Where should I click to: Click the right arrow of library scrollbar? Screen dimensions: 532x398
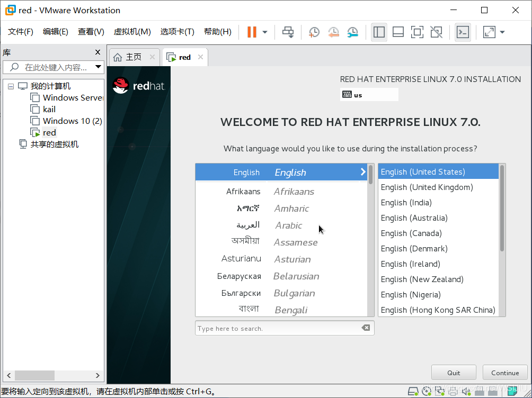point(97,376)
